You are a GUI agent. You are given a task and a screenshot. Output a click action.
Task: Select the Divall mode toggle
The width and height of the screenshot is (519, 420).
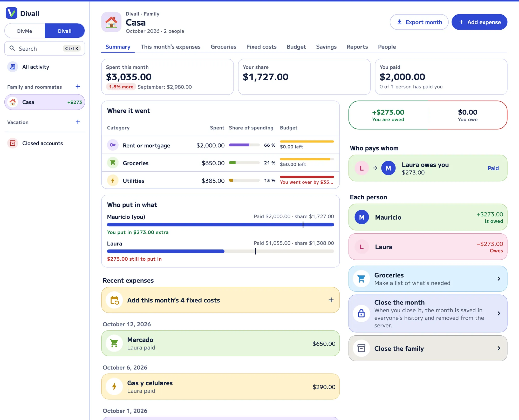click(65, 31)
